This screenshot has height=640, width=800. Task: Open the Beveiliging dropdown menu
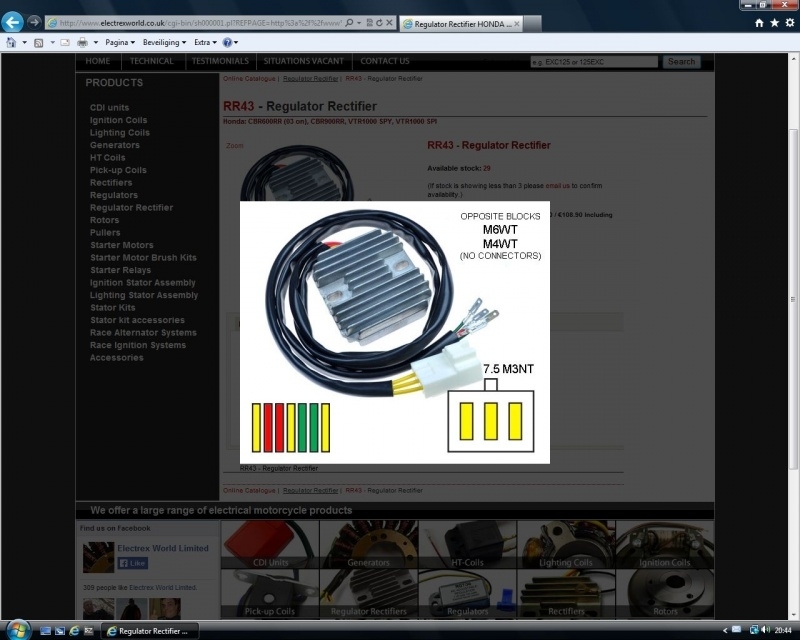pyautogui.click(x=164, y=42)
